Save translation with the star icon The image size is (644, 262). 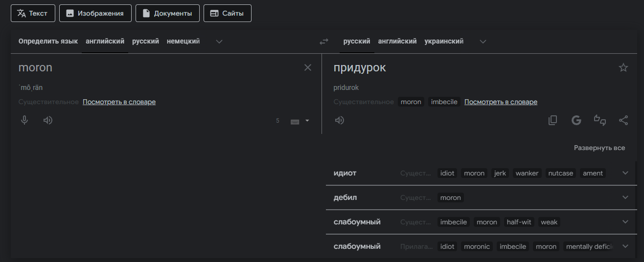tap(623, 68)
